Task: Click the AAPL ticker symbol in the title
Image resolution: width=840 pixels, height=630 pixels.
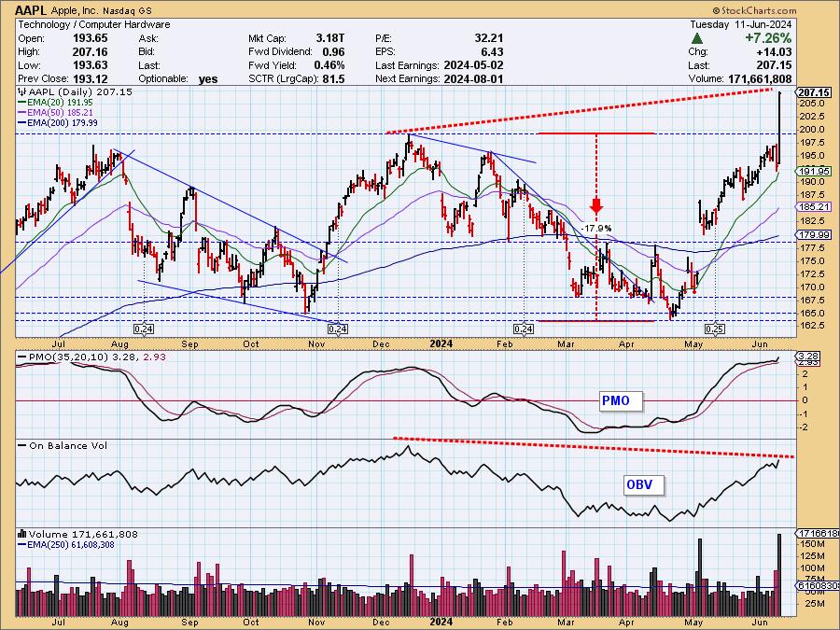Action: [x=33, y=10]
